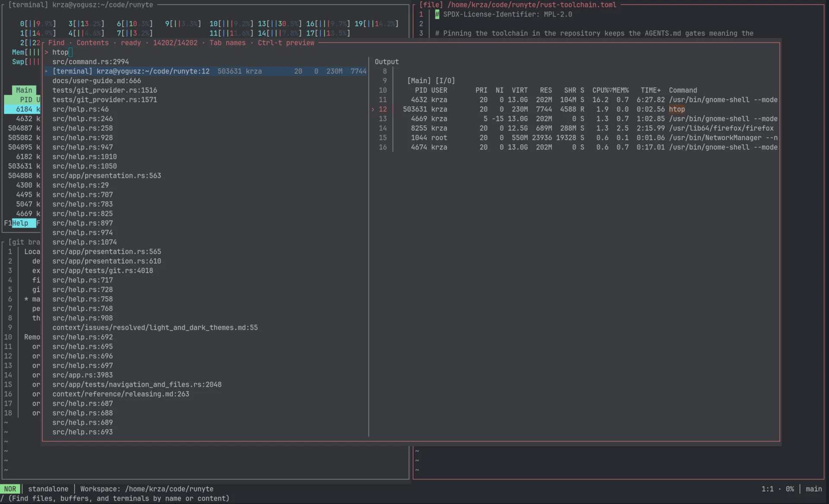
Task: Click CPU% column header in preview
Action: pos(600,90)
